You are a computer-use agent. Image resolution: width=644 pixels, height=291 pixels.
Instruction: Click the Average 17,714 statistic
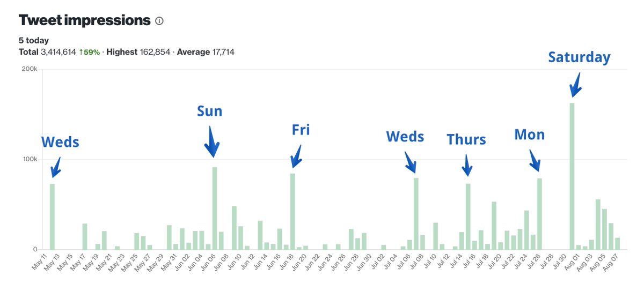click(206, 52)
